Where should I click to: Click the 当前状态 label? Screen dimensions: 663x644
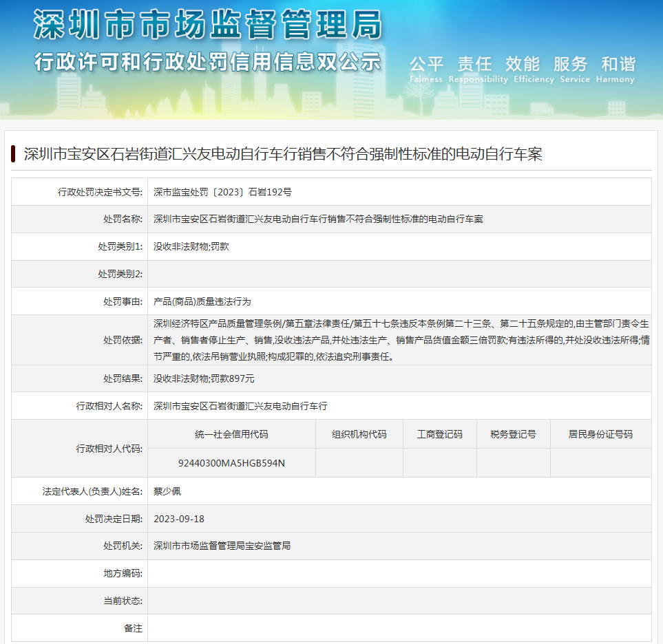[123, 601]
